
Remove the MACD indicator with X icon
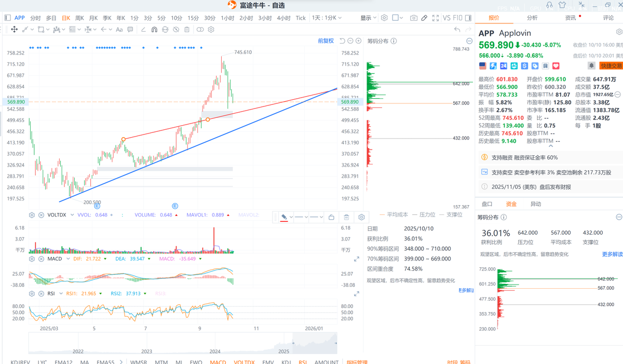coord(41,259)
